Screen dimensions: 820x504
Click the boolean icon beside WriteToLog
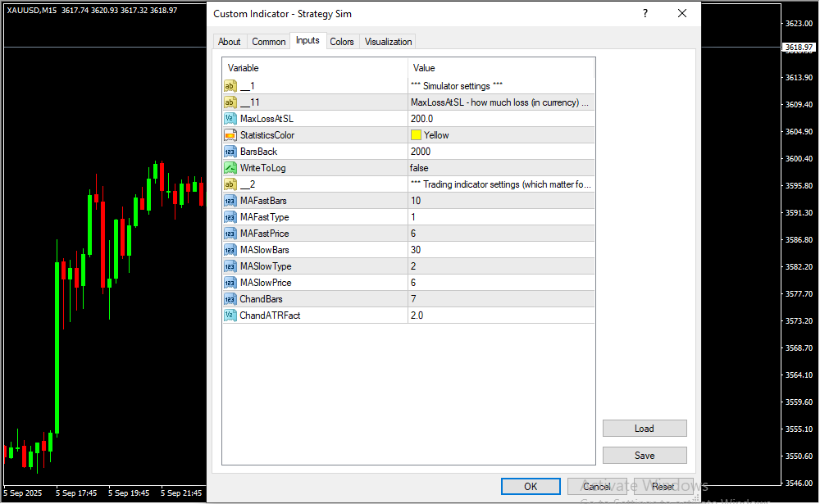(230, 168)
